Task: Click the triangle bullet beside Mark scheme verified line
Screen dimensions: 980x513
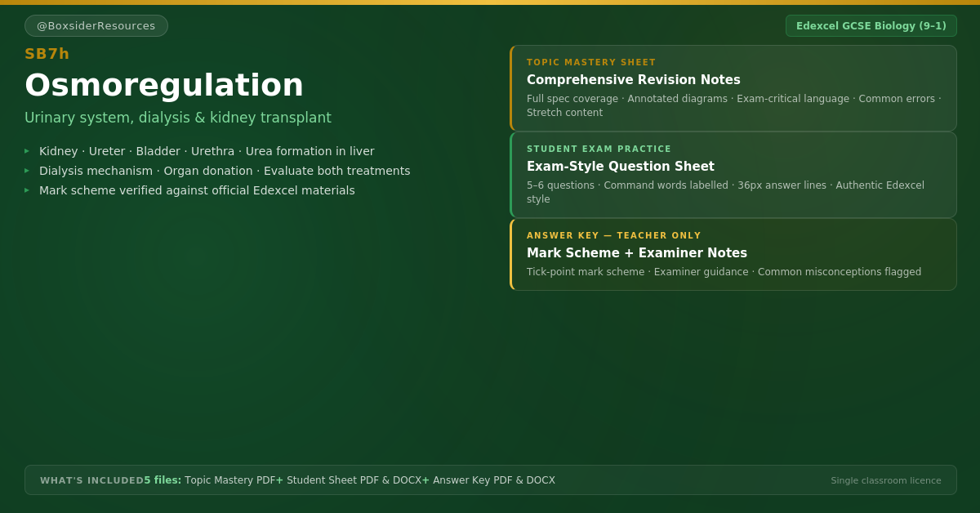Action: point(27,190)
